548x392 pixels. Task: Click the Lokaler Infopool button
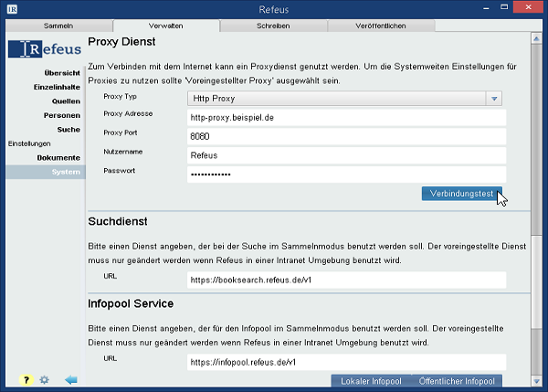pos(370,381)
